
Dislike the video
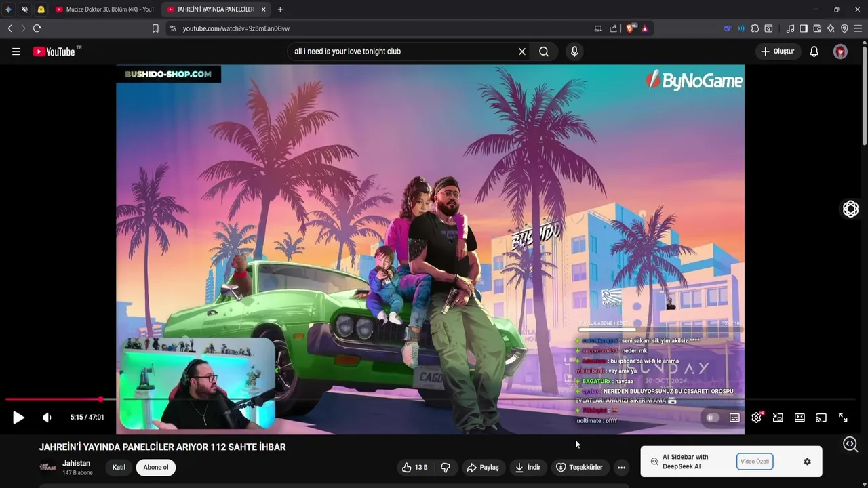[446, 468]
